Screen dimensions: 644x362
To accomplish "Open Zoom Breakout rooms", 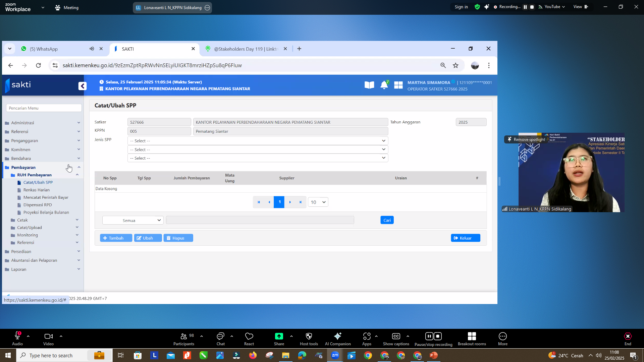I will pyautogui.click(x=472, y=339).
